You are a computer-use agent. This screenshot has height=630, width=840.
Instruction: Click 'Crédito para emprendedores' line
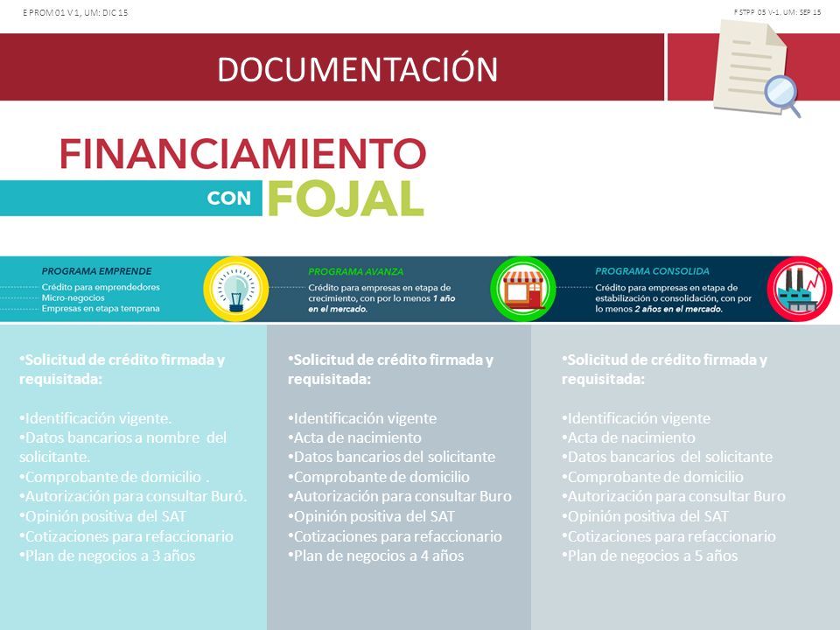tap(101, 287)
